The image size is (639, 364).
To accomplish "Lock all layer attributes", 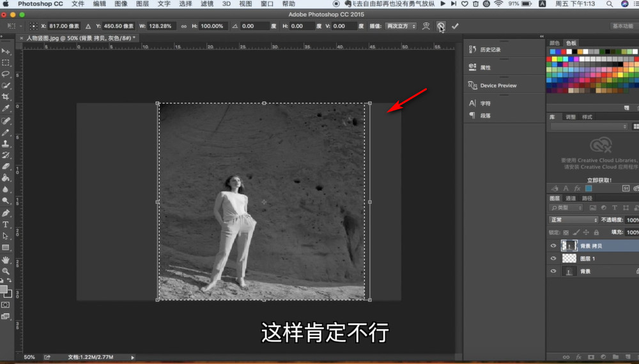I will coord(596,232).
